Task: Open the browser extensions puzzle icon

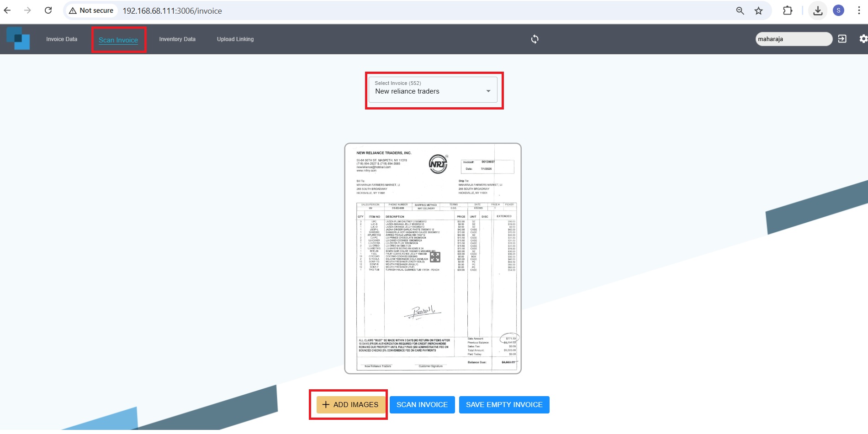Action: (788, 10)
